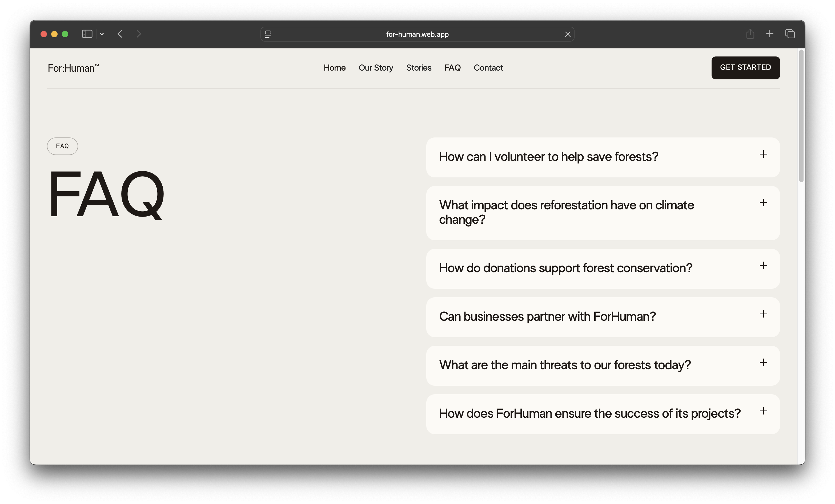Click the page vertical scrollbar thumb
The height and width of the screenshot is (504, 835).
coord(801,116)
